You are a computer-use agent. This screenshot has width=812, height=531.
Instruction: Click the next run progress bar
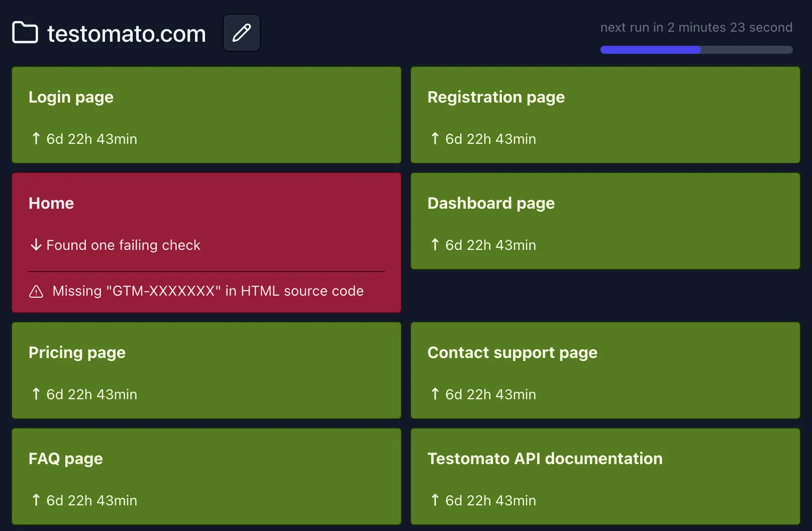(696, 50)
